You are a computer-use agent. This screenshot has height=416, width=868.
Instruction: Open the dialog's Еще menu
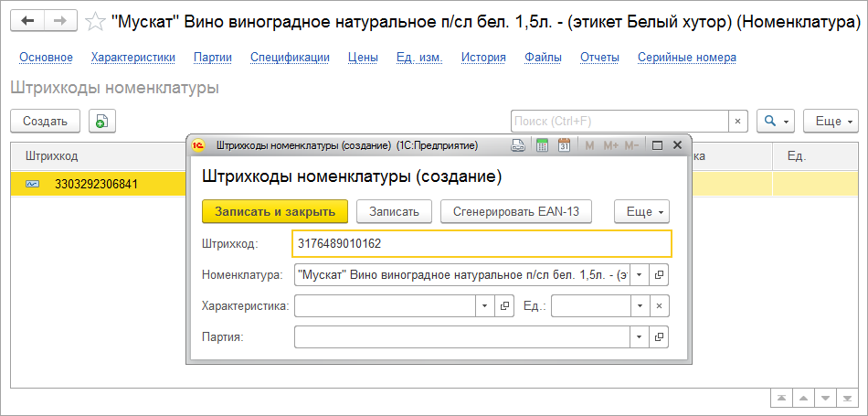point(643,211)
